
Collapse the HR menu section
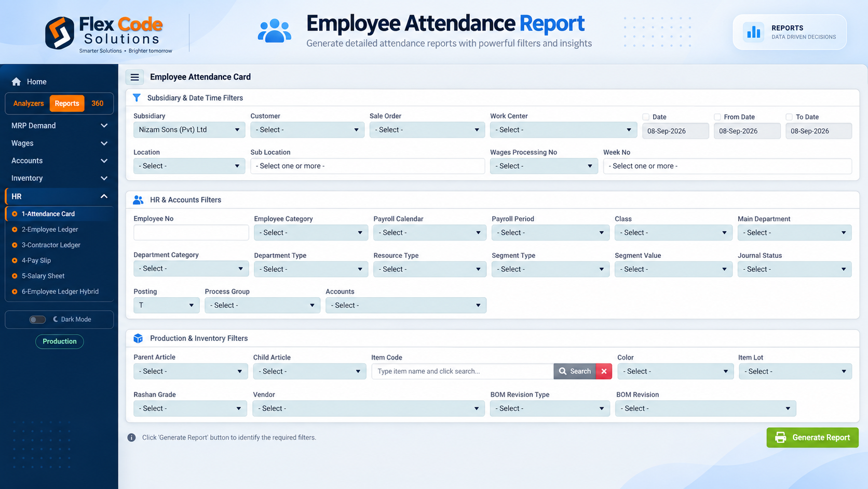click(x=59, y=196)
